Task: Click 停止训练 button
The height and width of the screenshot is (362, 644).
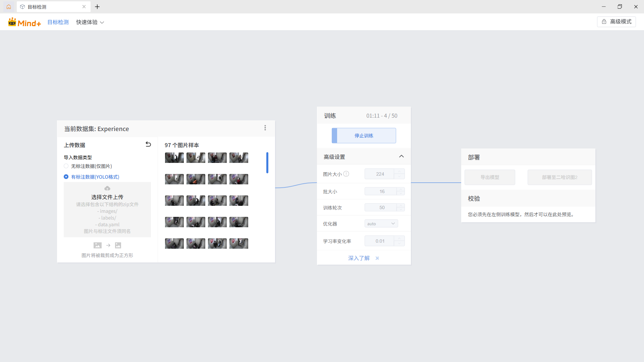Action: click(364, 136)
